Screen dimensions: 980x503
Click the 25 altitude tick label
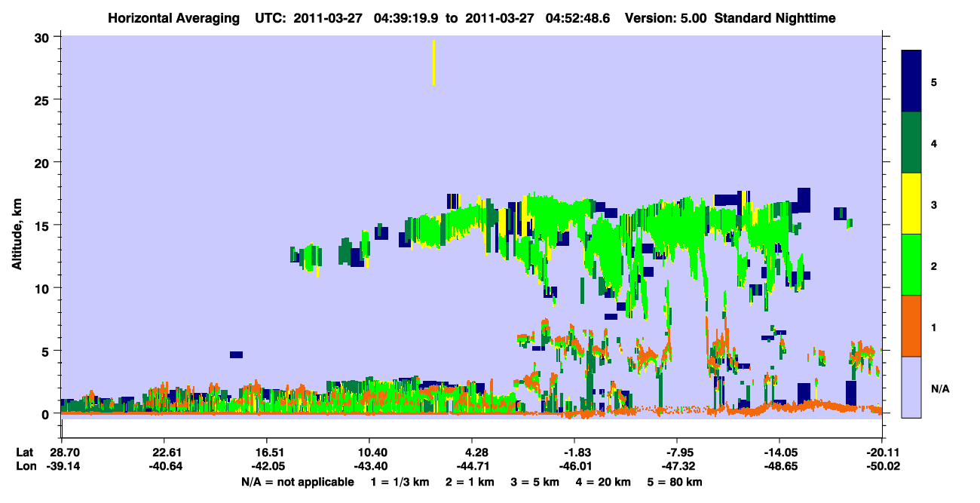[44, 100]
